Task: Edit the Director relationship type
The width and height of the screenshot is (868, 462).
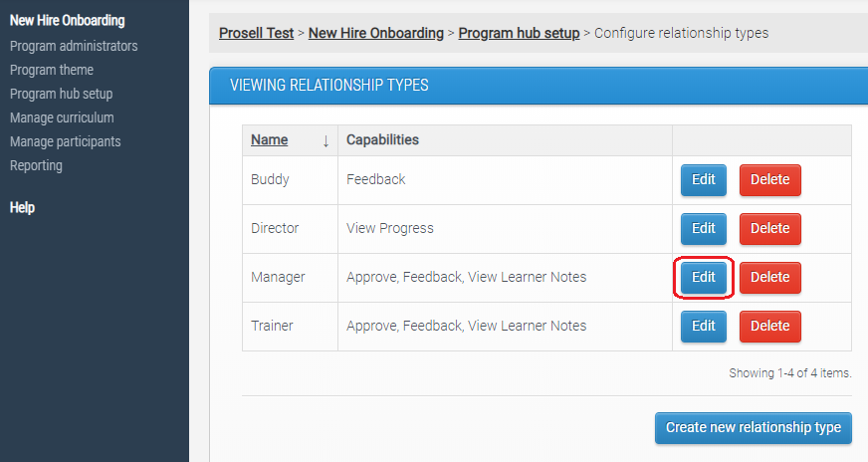Action: click(704, 229)
